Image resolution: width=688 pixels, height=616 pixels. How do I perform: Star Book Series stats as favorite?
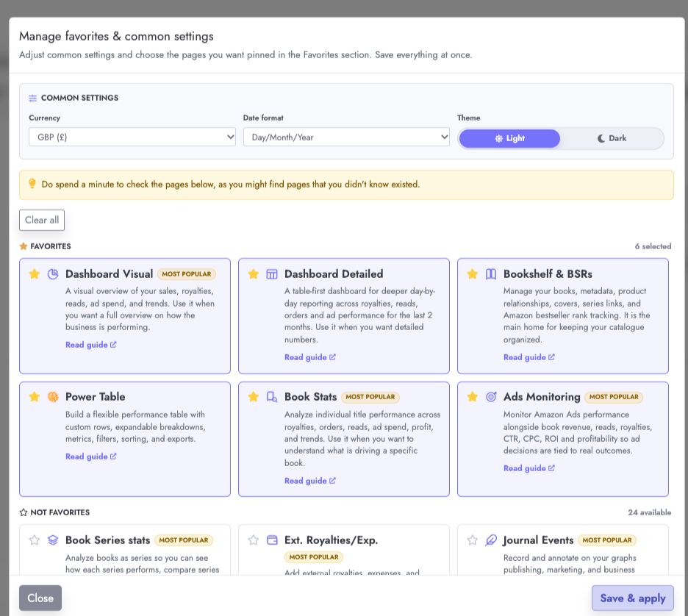click(x=35, y=540)
